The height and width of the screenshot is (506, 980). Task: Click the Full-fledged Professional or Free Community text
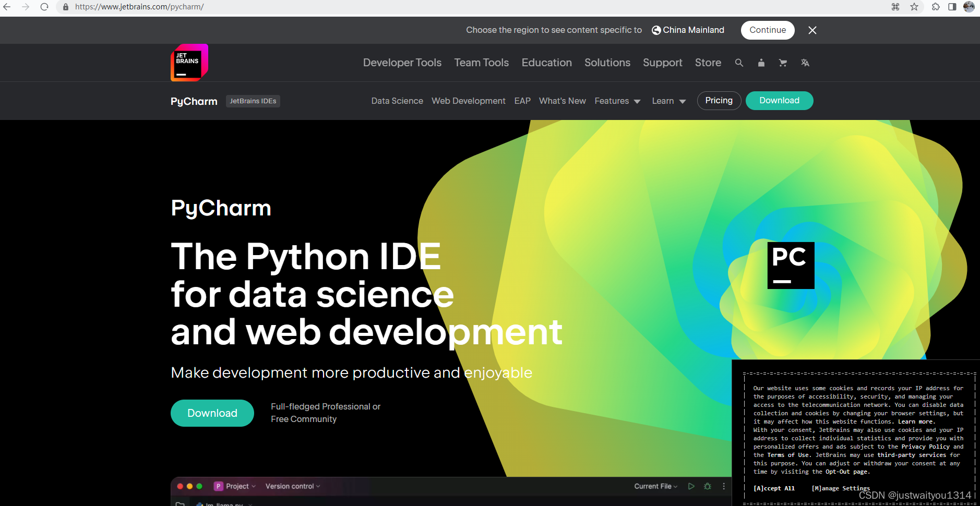click(x=326, y=413)
